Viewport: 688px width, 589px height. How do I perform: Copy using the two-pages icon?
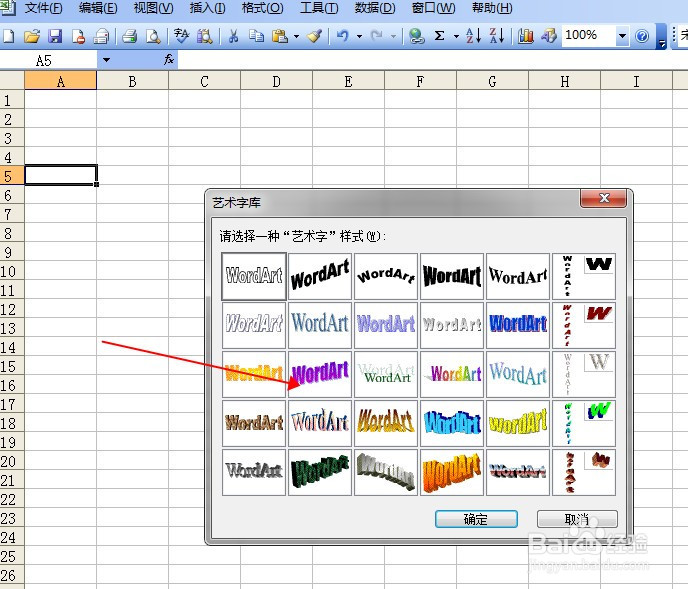tap(256, 36)
